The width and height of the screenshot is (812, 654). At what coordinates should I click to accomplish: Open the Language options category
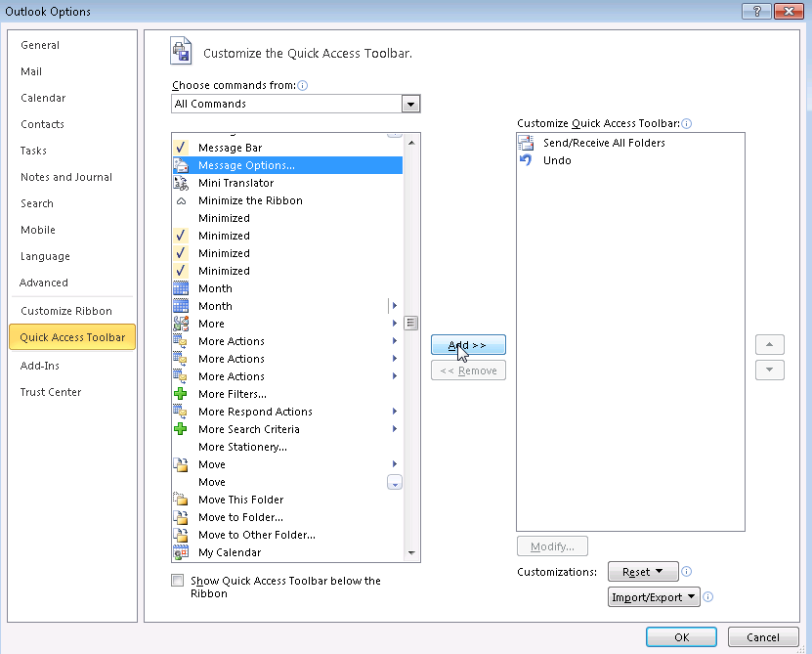pos(45,256)
